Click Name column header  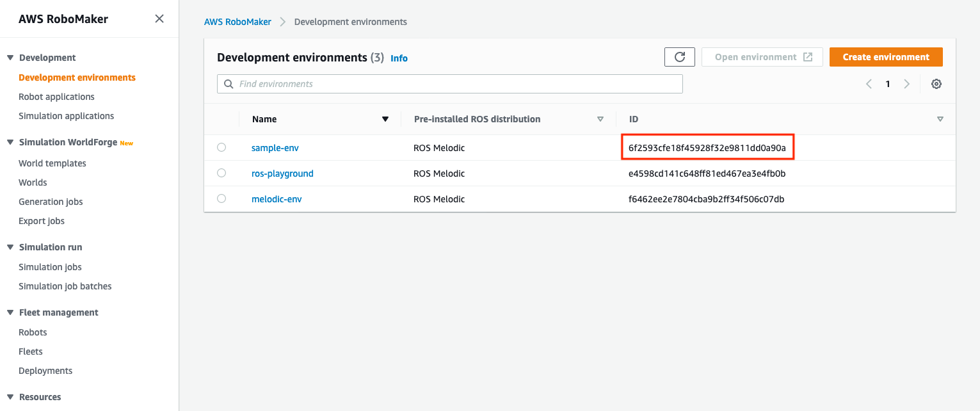coord(264,119)
